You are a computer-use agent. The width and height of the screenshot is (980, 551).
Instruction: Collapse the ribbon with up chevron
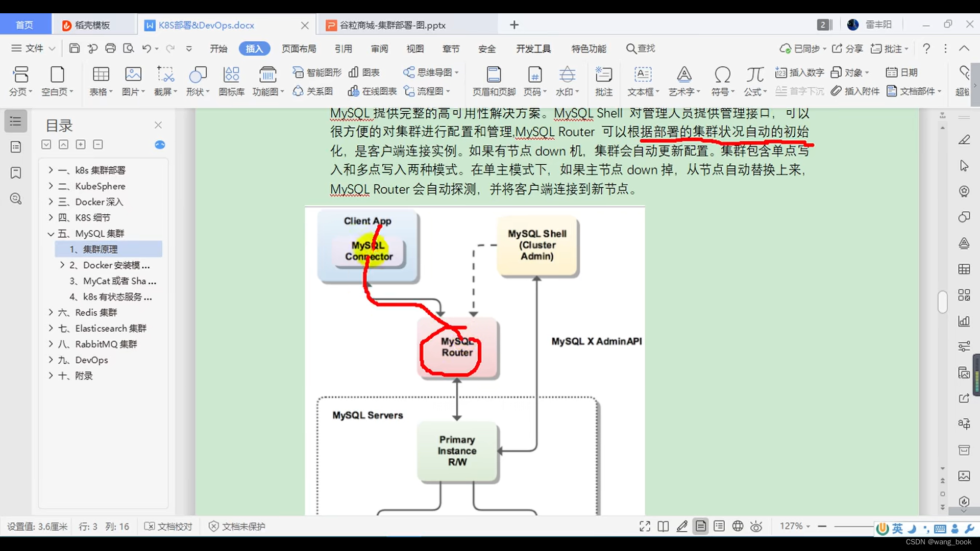964,48
